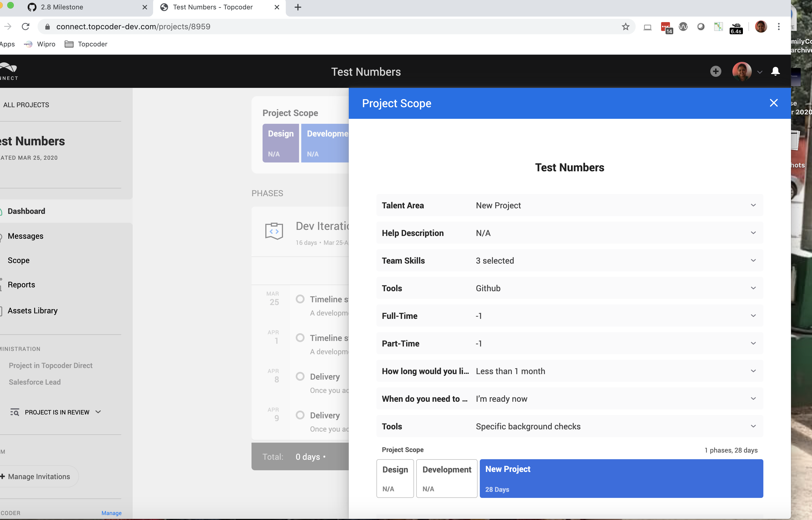This screenshot has height=520, width=812.
Task: Expand the Team Skills row
Action: [x=753, y=260]
